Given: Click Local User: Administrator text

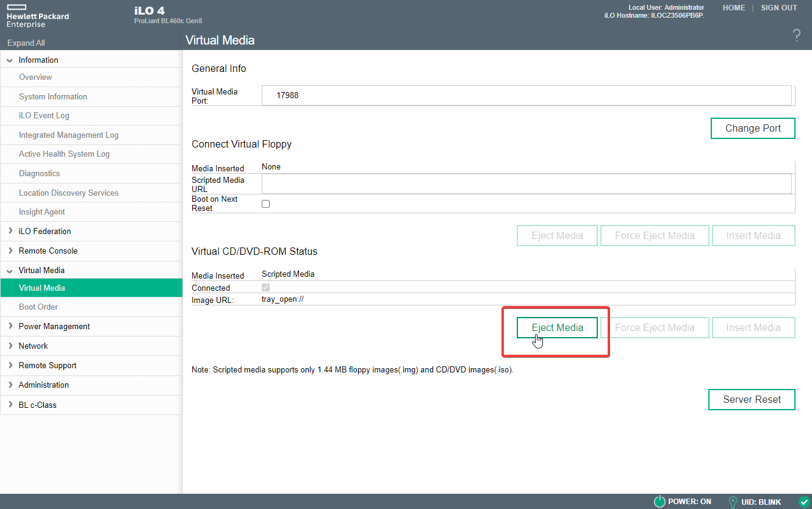Looking at the screenshot, I should click(x=666, y=7).
